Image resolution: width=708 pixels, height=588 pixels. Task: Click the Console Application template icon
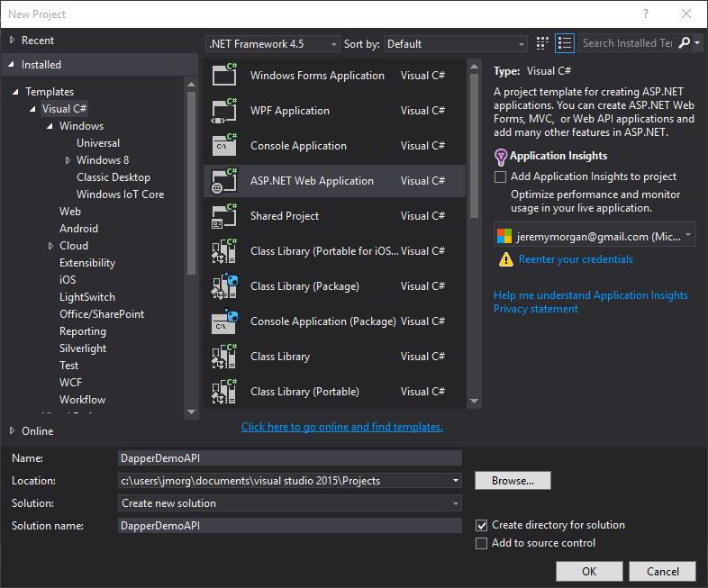pyautogui.click(x=224, y=145)
